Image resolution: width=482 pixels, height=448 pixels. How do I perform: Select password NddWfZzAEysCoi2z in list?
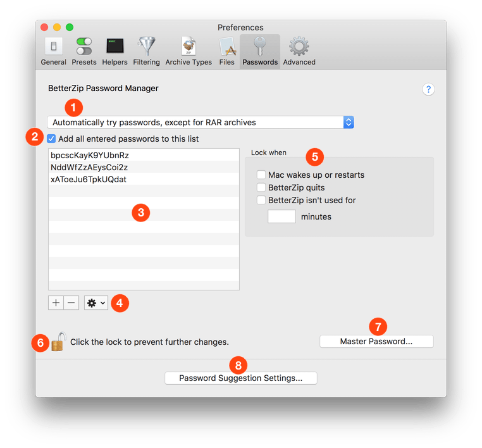pos(144,167)
